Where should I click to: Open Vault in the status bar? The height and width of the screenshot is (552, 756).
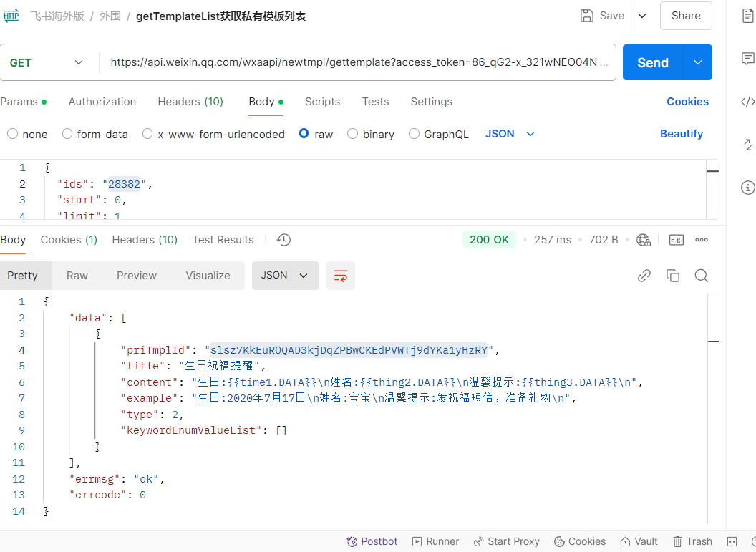tap(639, 541)
